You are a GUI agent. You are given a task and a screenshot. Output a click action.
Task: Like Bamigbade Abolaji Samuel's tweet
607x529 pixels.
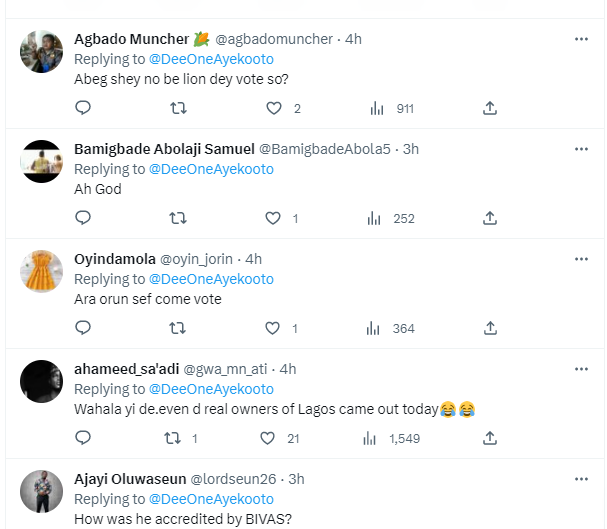pos(273,218)
